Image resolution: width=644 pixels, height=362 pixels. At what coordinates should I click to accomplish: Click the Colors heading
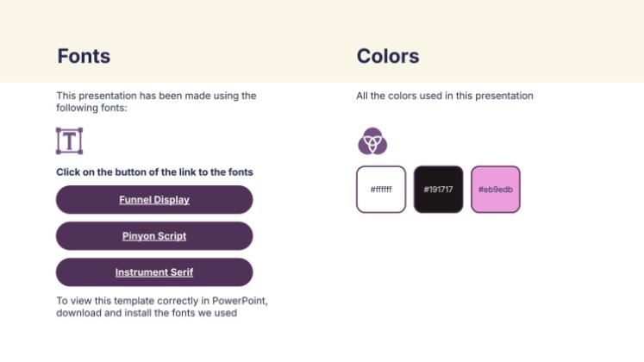pos(388,57)
